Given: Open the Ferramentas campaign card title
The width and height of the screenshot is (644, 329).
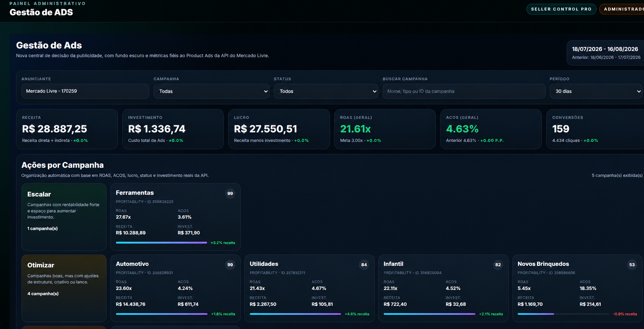Looking at the screenshot, I should (x=135, y=193).
